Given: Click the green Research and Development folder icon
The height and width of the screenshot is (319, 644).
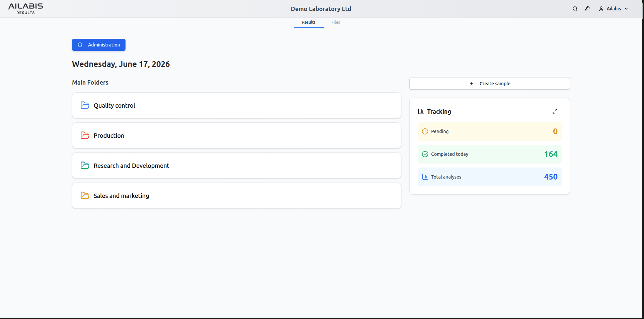Looking at the screenshot, I should (85, 166).
